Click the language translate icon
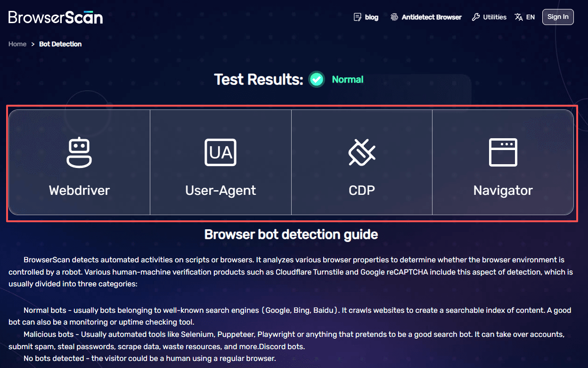 (x=519, y=17)
